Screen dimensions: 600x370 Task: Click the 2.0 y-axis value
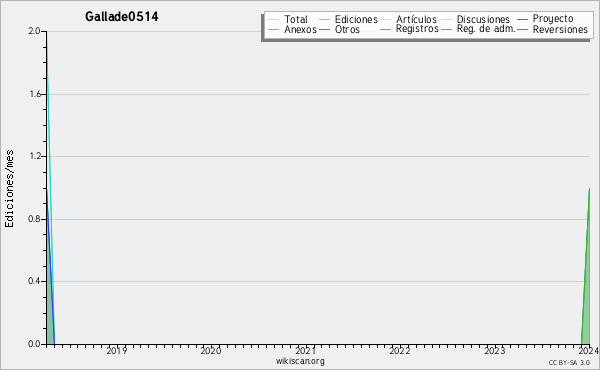click(x=34, y=31)
